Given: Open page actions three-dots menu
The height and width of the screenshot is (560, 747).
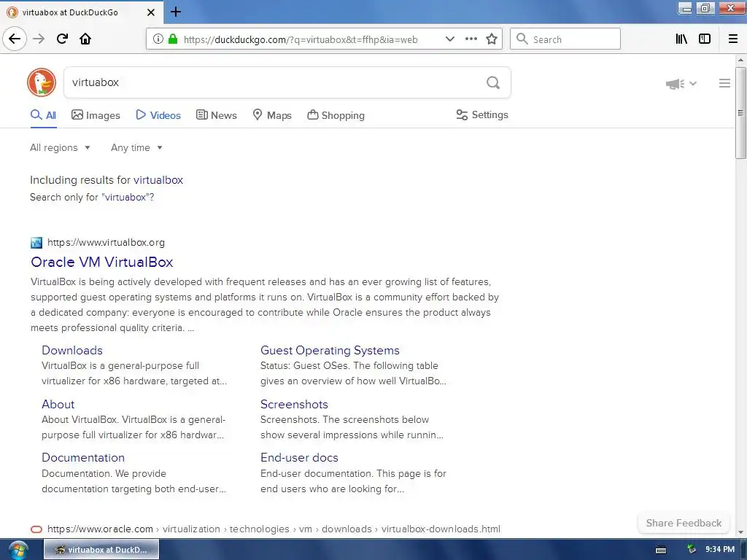Looking at the screenshot, I should pyautogui.click(x=471, y=39).
